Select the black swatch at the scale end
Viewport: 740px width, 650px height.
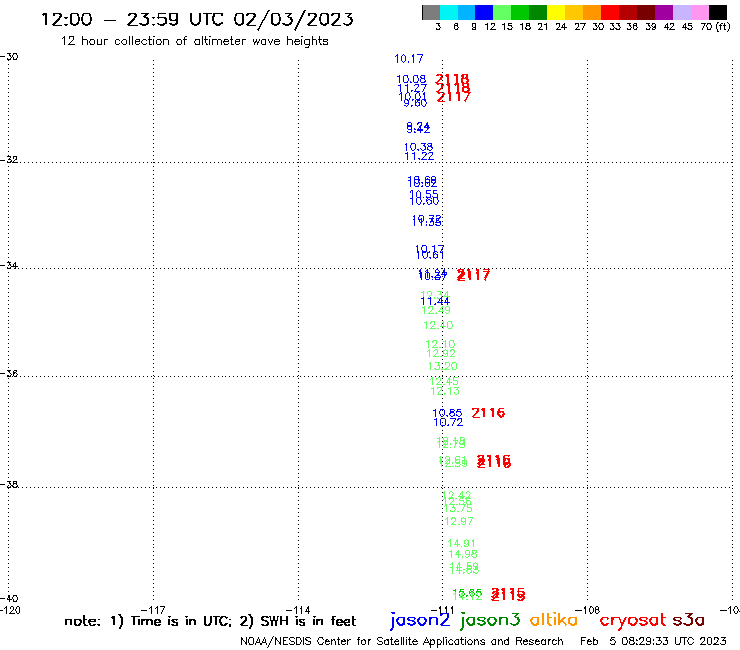718,12
